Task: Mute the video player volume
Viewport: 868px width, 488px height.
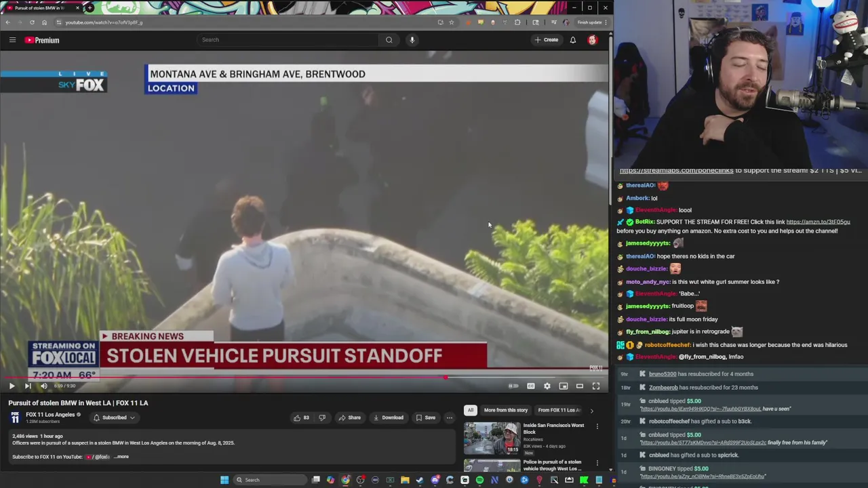Action: 44,386
